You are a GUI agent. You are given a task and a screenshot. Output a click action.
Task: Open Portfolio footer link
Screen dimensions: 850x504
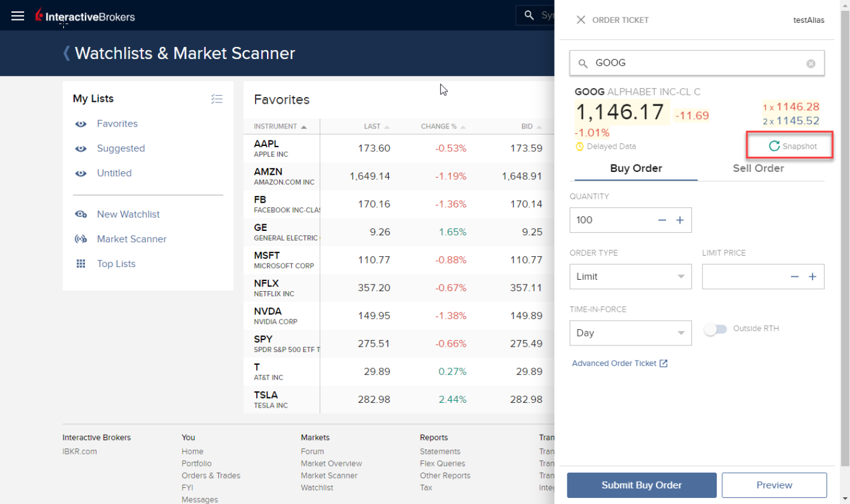coord(197,464)
